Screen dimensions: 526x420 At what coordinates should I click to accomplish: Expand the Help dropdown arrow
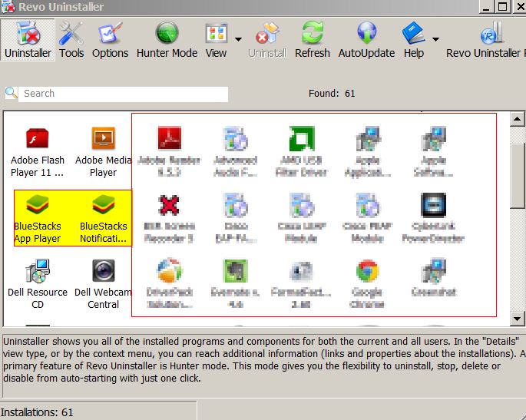point(435,39)
